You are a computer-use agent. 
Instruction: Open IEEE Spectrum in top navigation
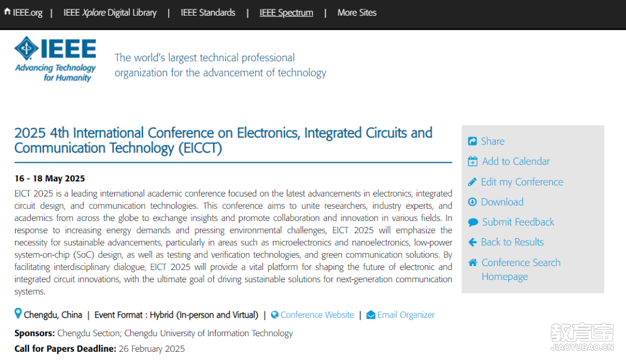[286, 13]
